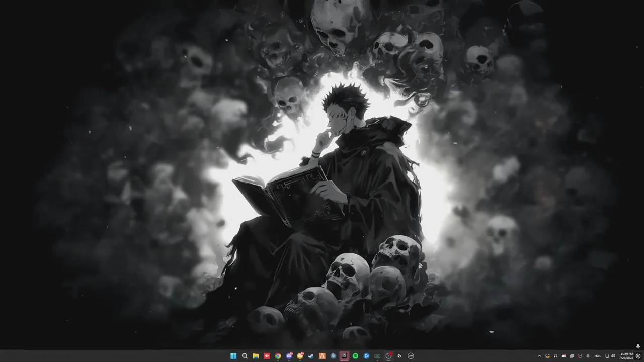This screenshot has width=644, height=362.
Task: Open Discord icon in system tray
Action: click(563, 356)
